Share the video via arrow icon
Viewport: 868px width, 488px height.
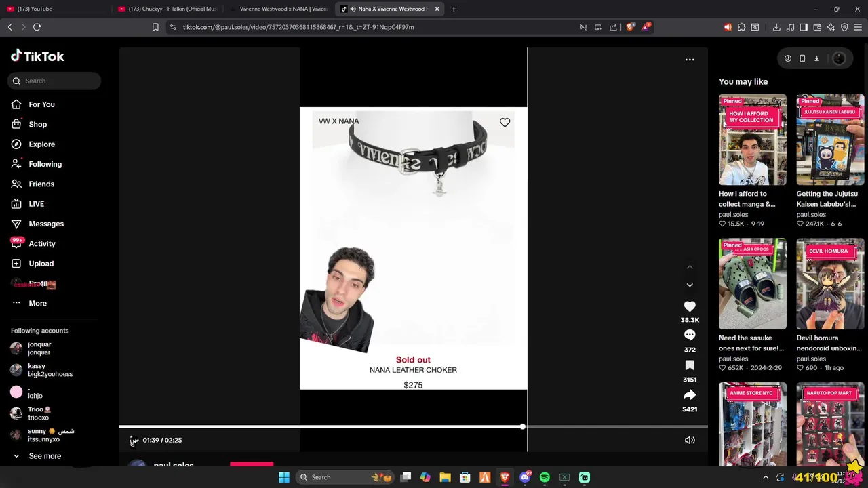690,395
